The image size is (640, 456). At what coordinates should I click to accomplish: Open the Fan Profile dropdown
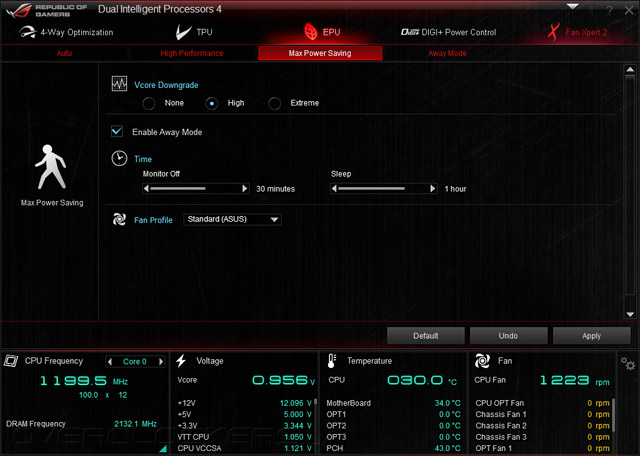pos(232,219)
